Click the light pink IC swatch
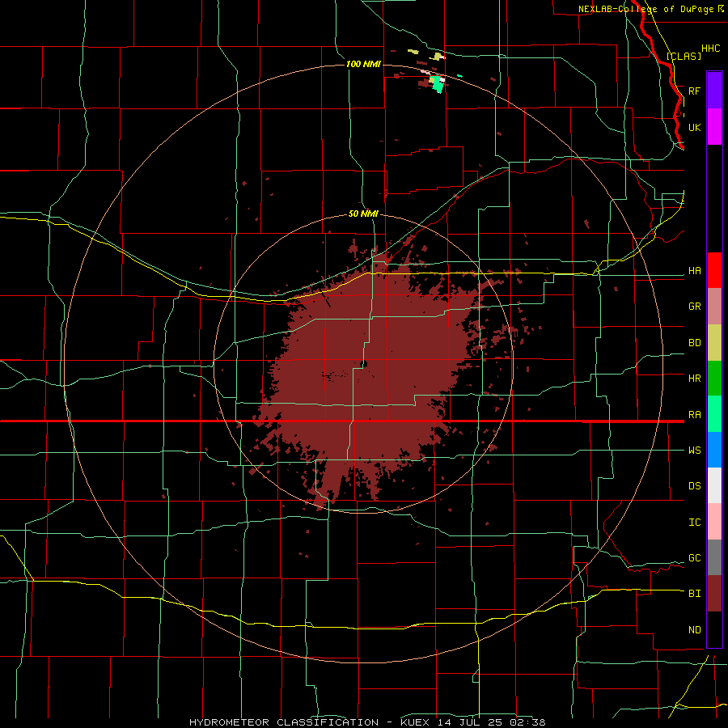728x728 pixels. [714, 522]
